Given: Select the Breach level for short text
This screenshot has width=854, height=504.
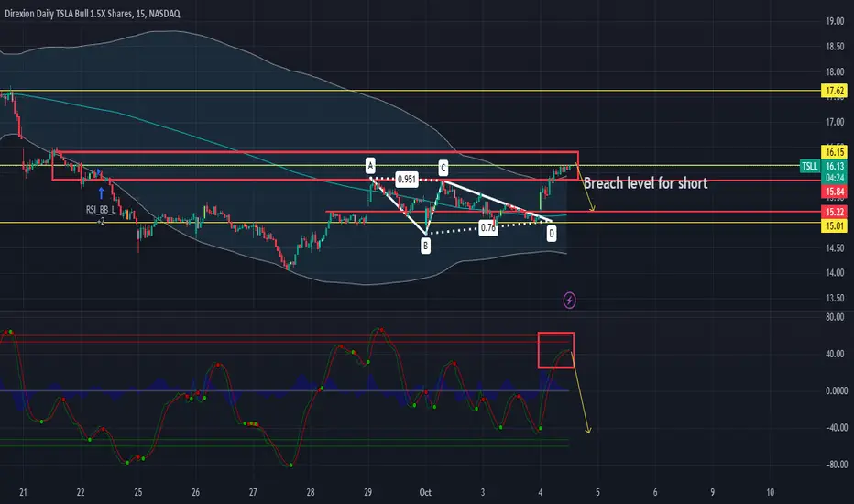Looking at the screenshot, I should click(645, 183).
